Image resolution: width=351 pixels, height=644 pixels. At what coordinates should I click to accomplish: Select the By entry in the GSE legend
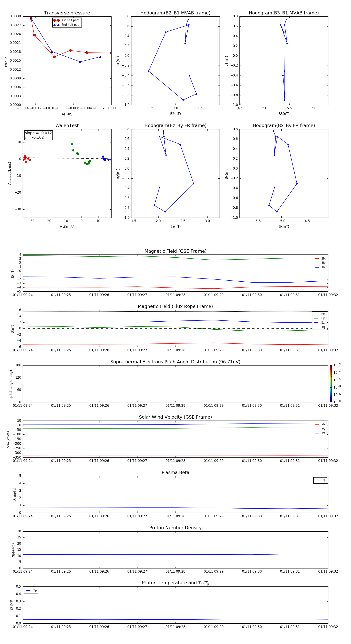point(320,263)
